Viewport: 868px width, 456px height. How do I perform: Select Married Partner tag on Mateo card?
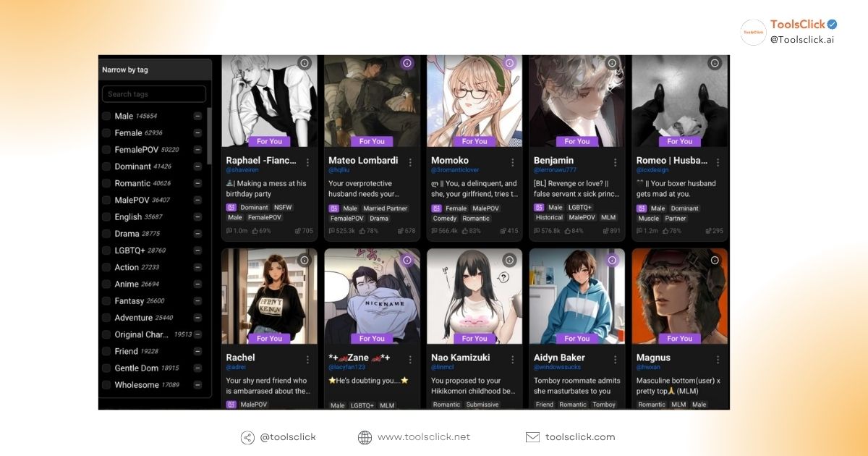[386, 208]
